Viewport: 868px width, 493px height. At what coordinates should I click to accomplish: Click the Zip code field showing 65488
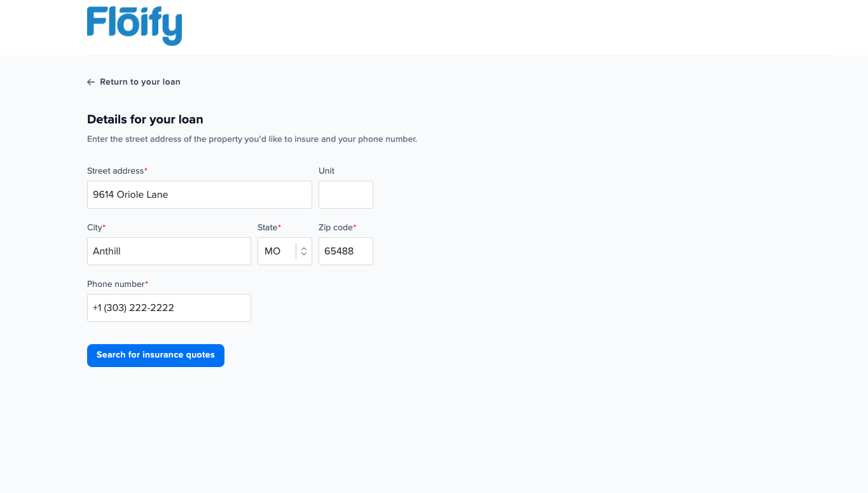[x=345, y=251]
